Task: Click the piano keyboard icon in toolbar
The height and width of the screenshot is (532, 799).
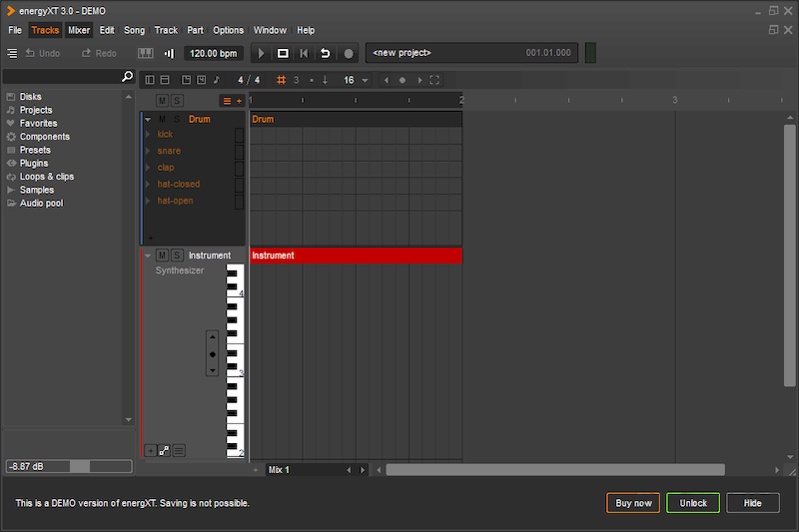Action: [x=145, y=53]
